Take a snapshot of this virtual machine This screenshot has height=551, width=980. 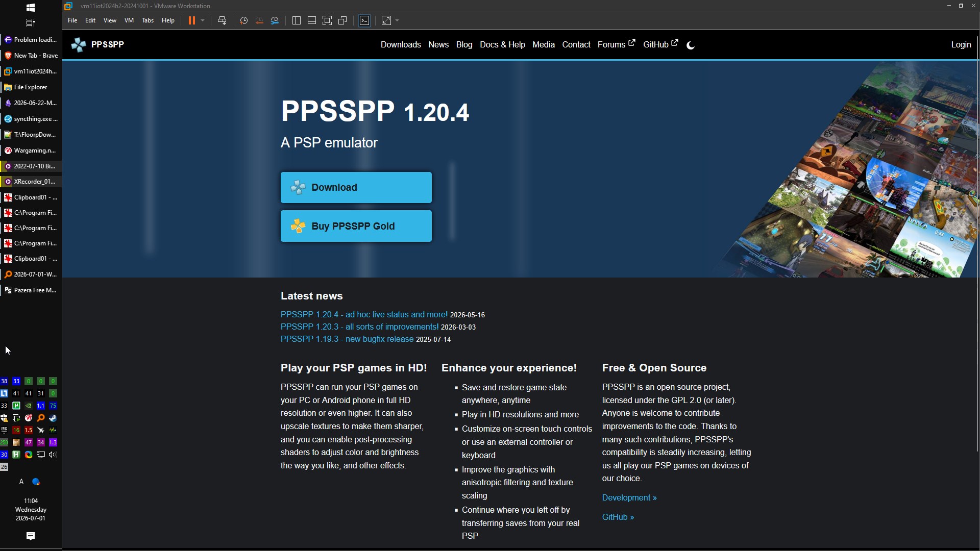(244, 20)
